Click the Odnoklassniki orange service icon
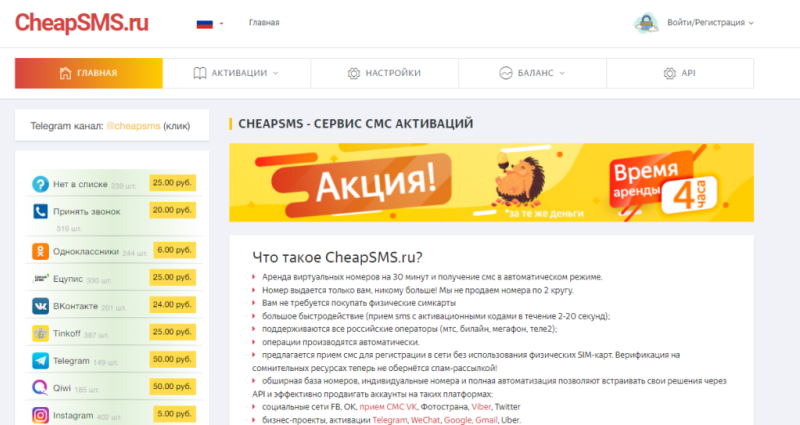 pos(40,252)
